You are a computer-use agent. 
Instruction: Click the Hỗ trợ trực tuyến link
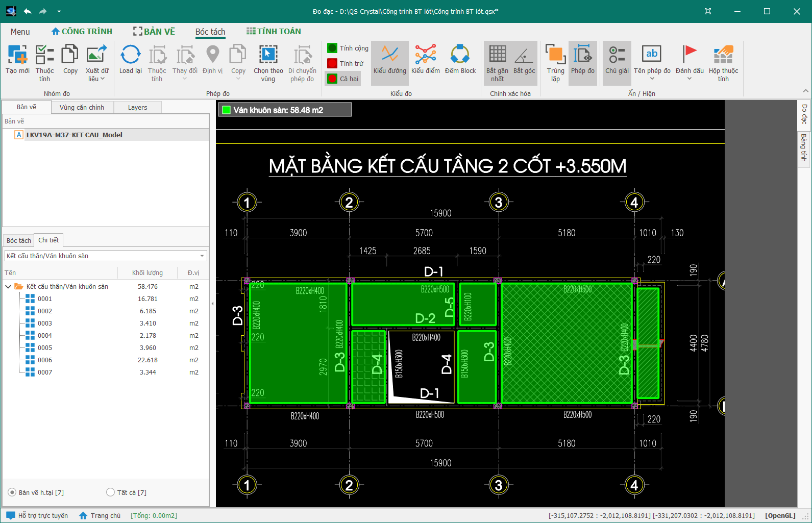[43, 516]
